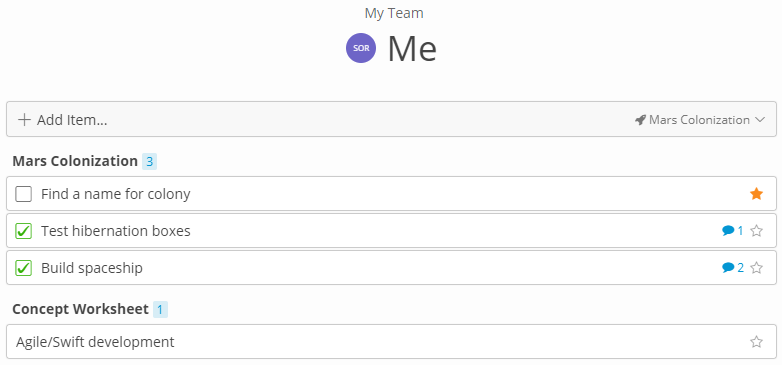Image resolution: width=782 pixels, height=365 pixels.
Task: Check the Find a name for colony checkbox
Action: click(23, 194)
